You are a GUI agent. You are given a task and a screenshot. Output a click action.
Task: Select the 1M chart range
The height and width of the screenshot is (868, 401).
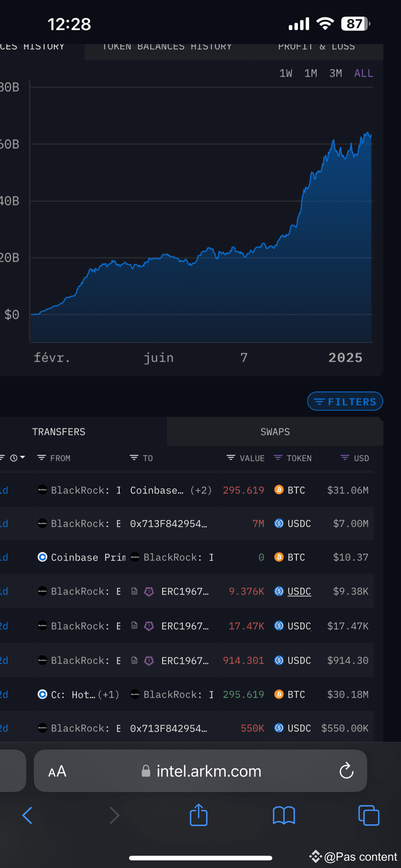[310, 73]
